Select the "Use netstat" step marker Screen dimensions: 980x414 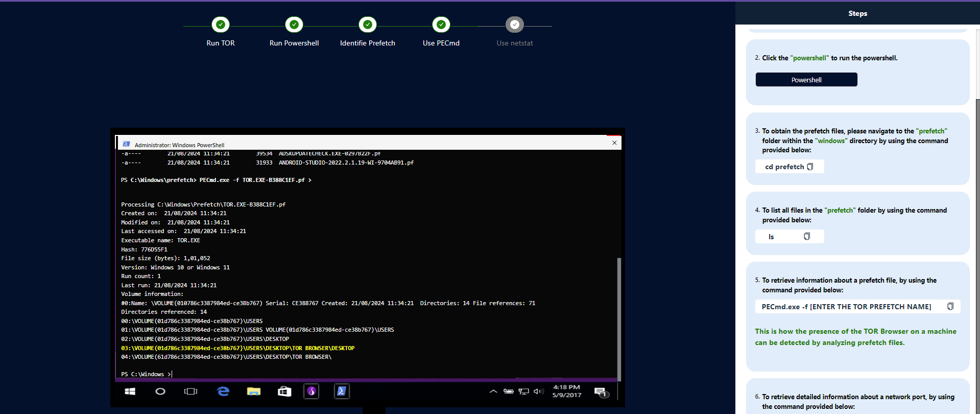[514, 25]
